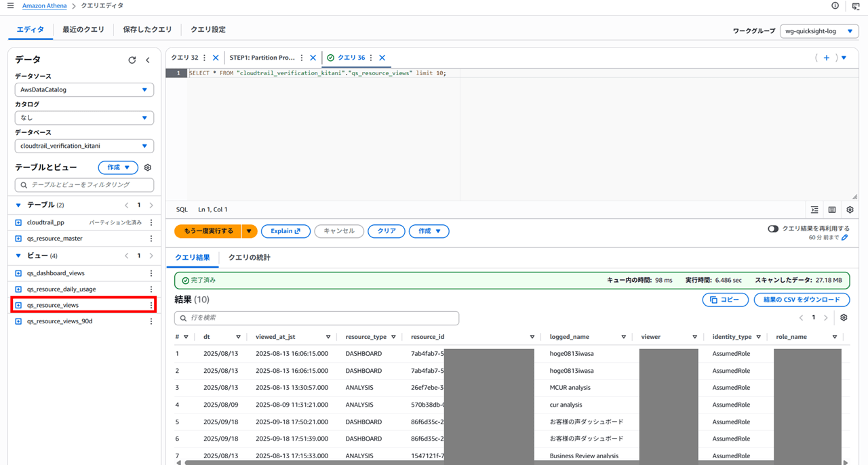868x465 pixels.
Task: Open the qs_resource_master actions menu
Action: (x=151, y=239)
